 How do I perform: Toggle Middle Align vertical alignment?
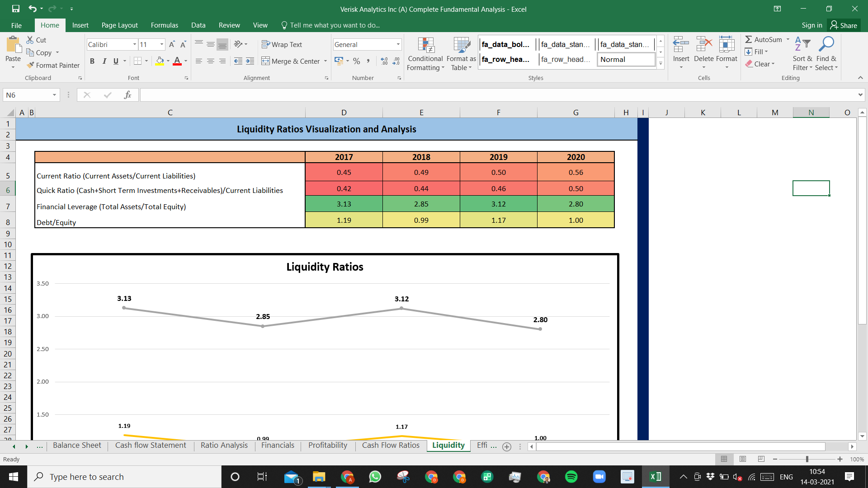point(210,44)
